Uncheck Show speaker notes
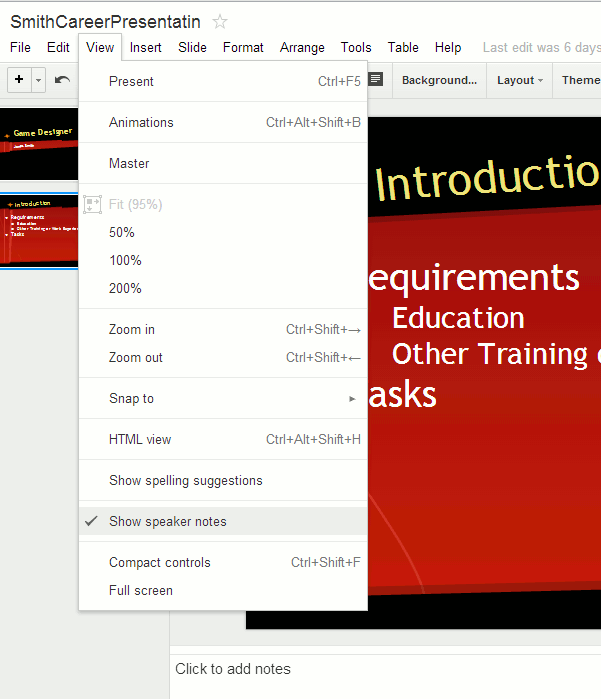Viewport: 601px width, 699px height. tap(223, 521)
